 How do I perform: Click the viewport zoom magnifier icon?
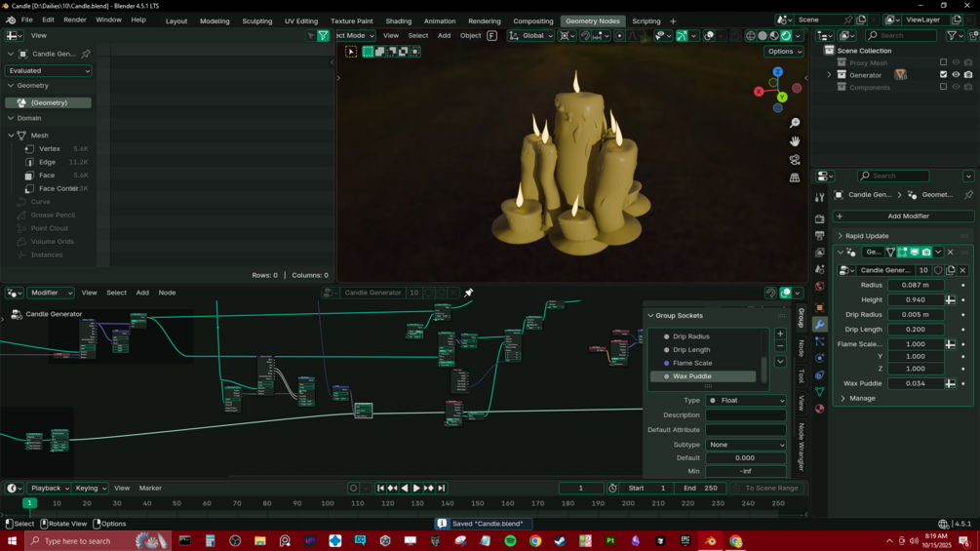coord(795,123)
